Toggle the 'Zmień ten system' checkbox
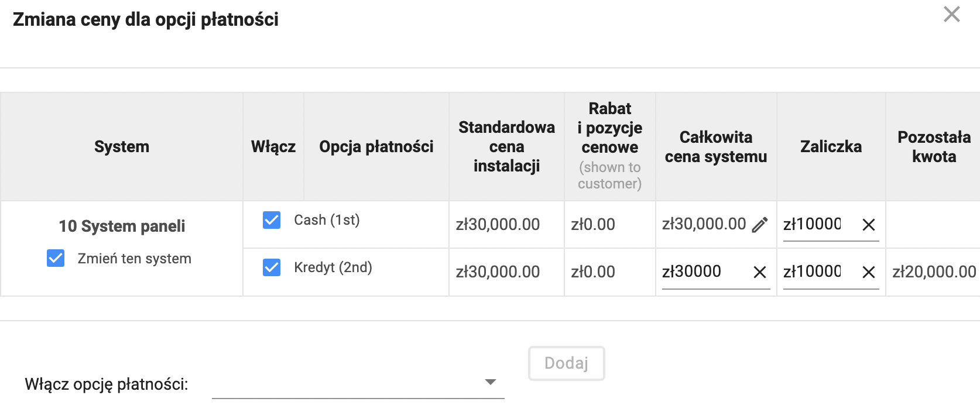 point(56,258)
